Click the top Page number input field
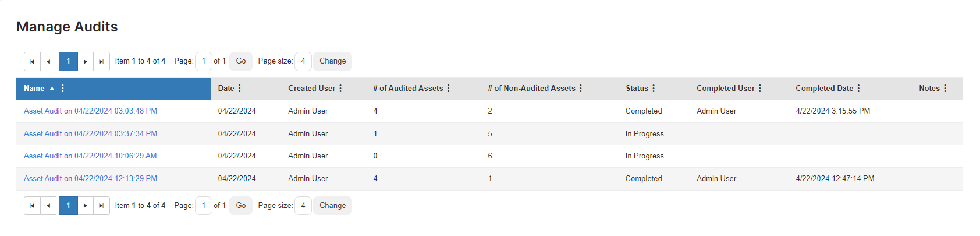The width and height of the screenshot is (980, 236). (x=204, y=61)
